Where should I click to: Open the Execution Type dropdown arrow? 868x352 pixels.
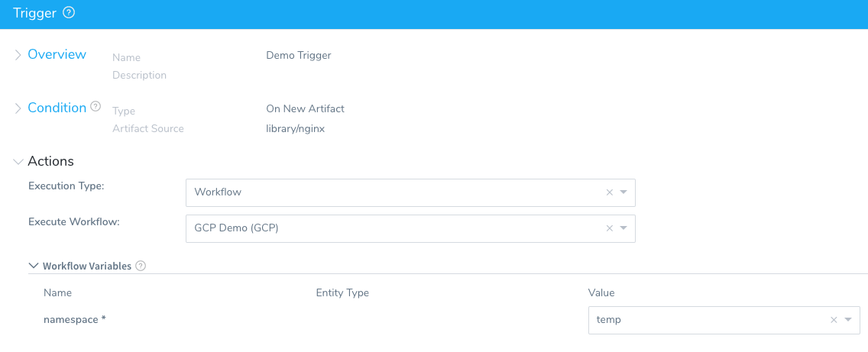[623, 192]
